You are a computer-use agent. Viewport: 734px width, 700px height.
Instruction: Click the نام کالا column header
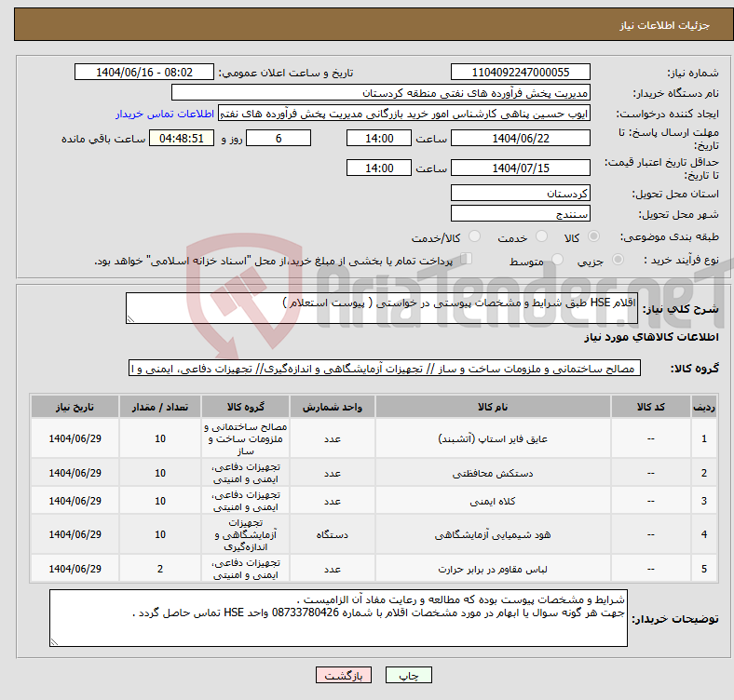[493, 407]
